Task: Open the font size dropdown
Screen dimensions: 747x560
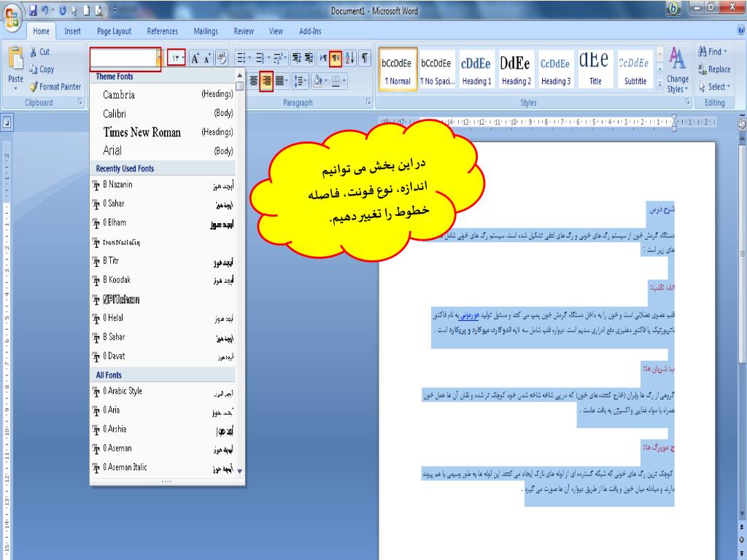Action: point(183,58)
